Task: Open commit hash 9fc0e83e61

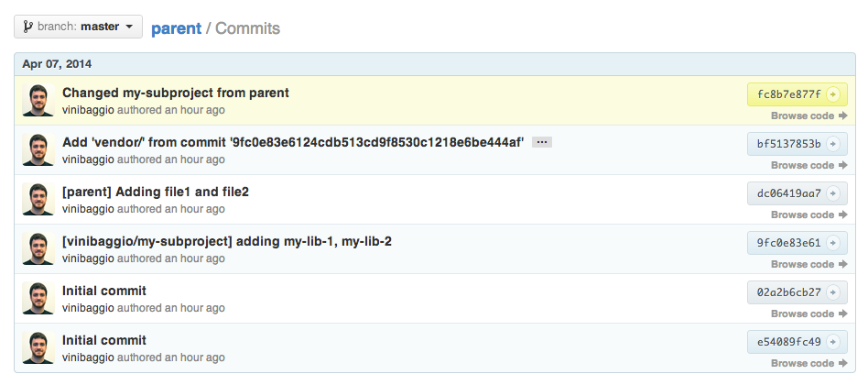Action: click(789, 243)
